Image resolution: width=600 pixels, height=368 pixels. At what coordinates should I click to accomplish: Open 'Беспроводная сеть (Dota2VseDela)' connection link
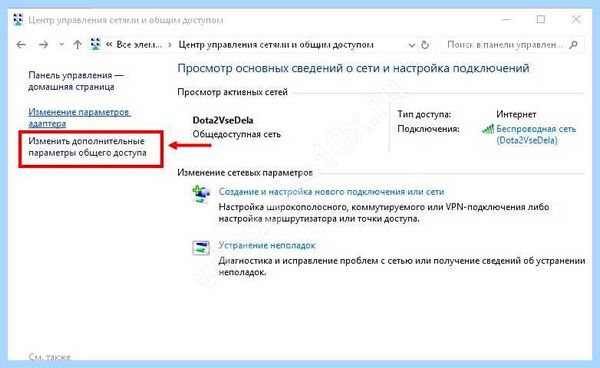[536, 135]
